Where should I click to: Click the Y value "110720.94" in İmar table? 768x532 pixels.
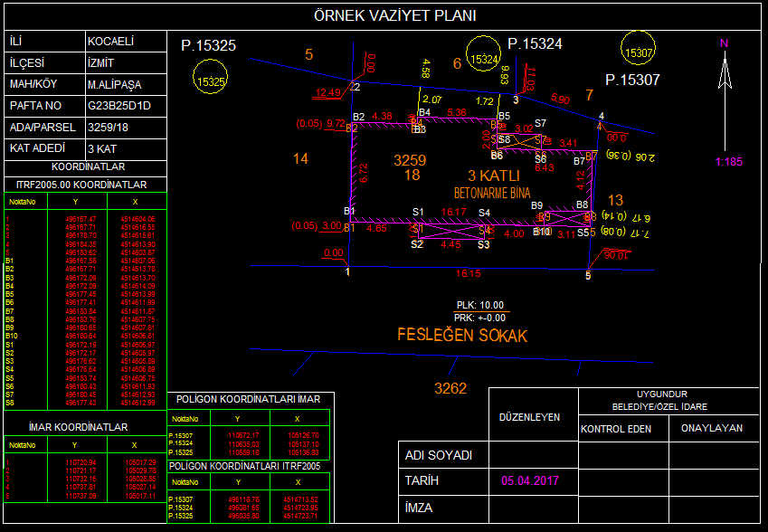(81, 462)
